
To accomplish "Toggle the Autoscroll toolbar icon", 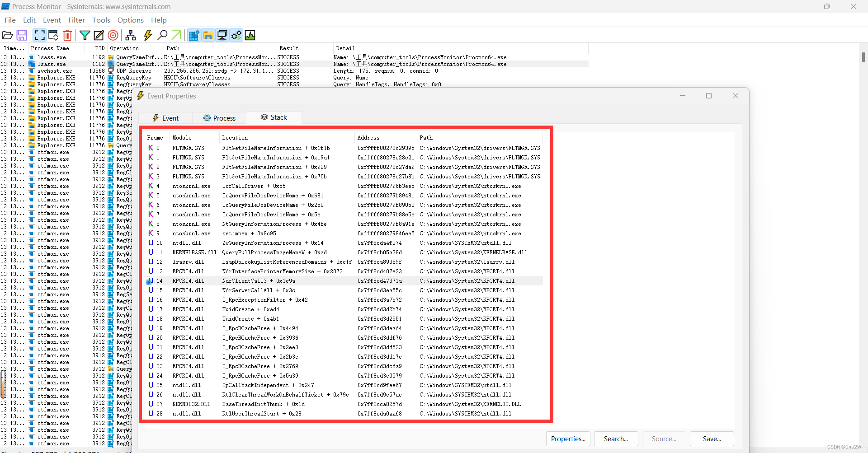I will point(53,35).
